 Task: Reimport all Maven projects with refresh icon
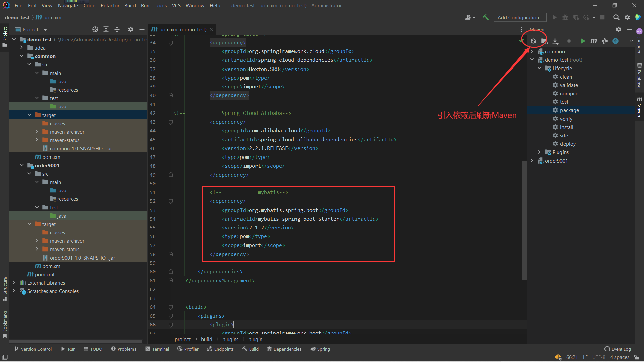point(534,41)
